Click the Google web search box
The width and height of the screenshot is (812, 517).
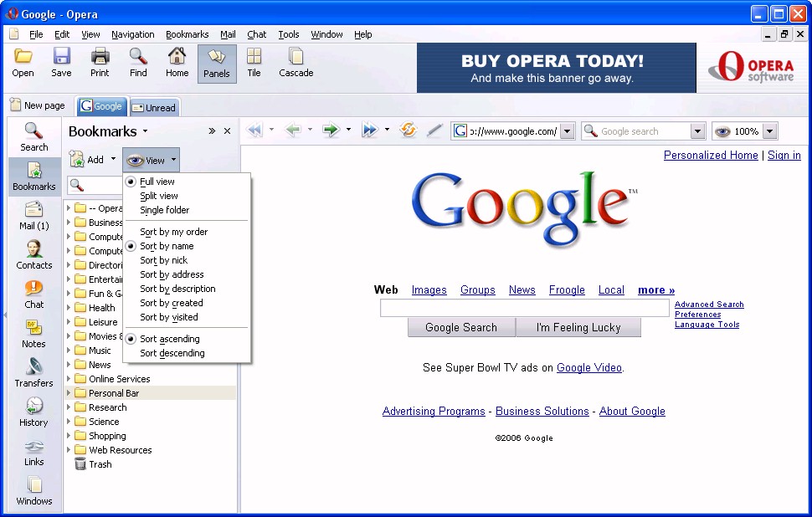[x=525, y=308]
